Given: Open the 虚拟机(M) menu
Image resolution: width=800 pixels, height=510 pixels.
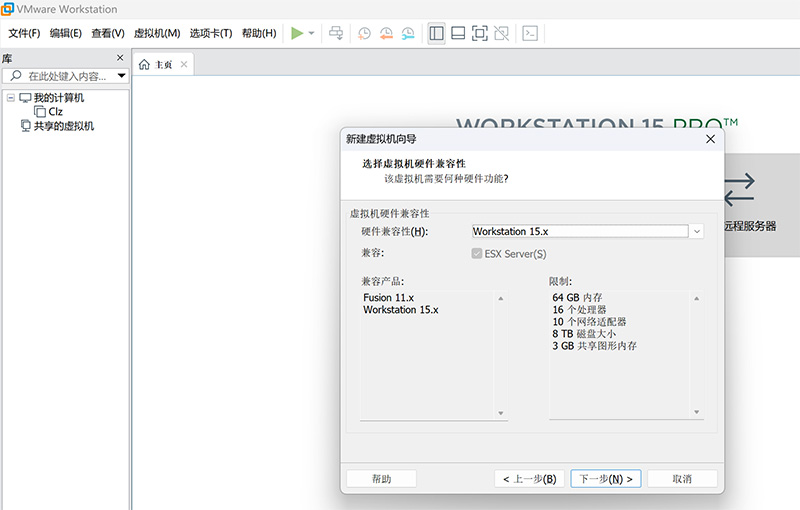Looking at the screenshot, I should (x=157, y=34).
